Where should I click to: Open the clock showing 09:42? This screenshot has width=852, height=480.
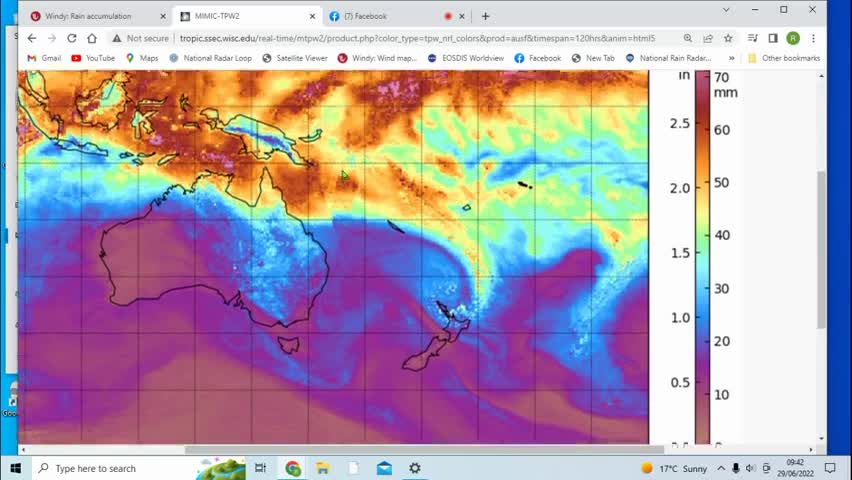point(795,468)
